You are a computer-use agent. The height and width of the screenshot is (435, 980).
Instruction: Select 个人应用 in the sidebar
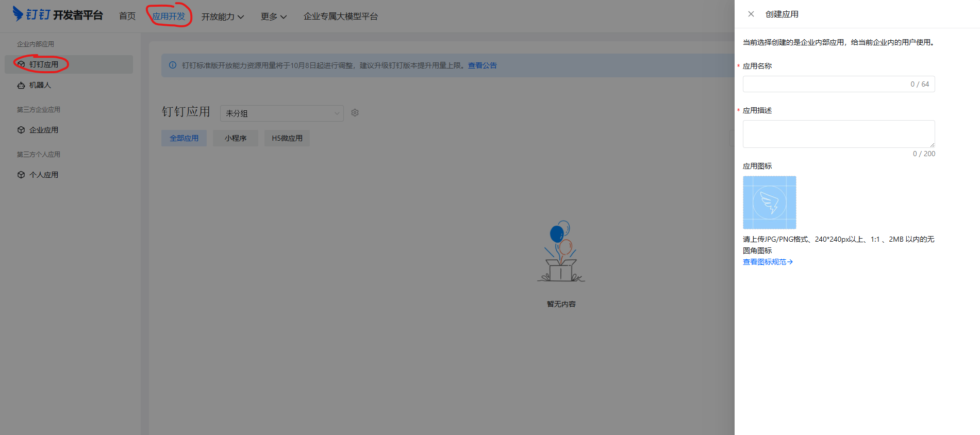click(69, 175)
